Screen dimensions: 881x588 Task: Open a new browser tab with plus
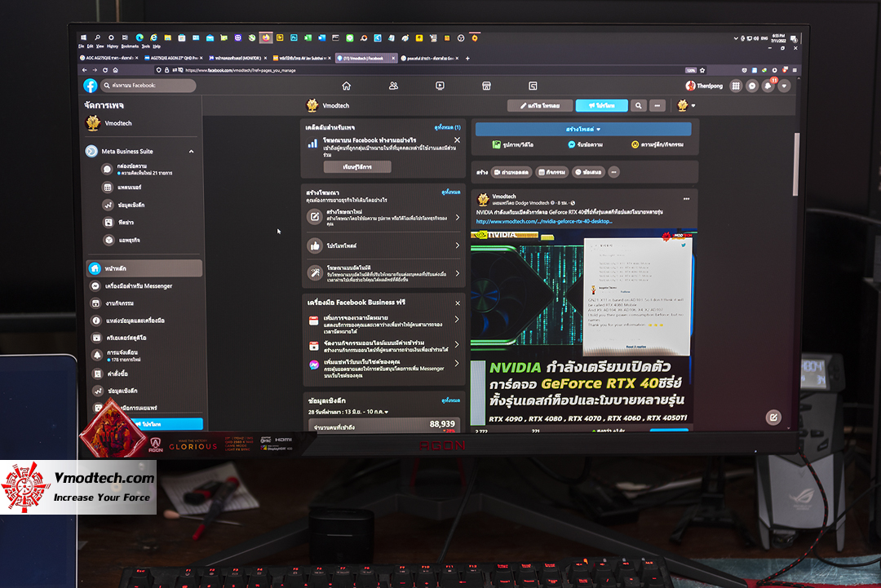click(x=467, y=58)
